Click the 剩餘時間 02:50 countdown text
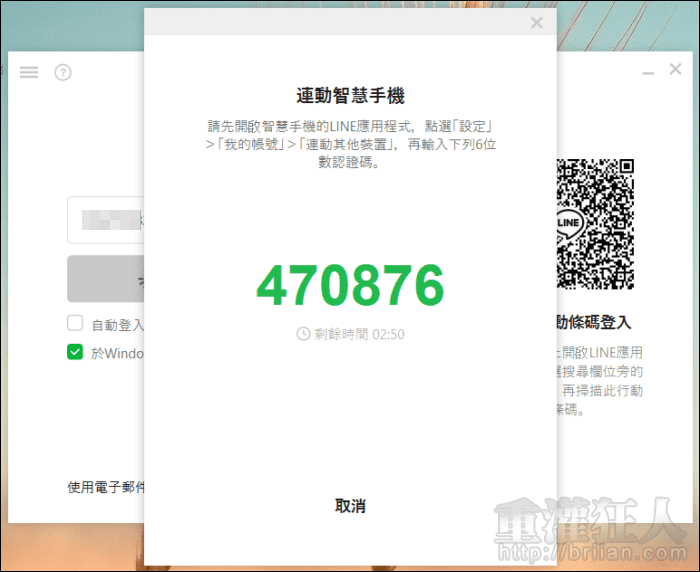Screen dimensions: 700x572 click(x=358, y=334)
